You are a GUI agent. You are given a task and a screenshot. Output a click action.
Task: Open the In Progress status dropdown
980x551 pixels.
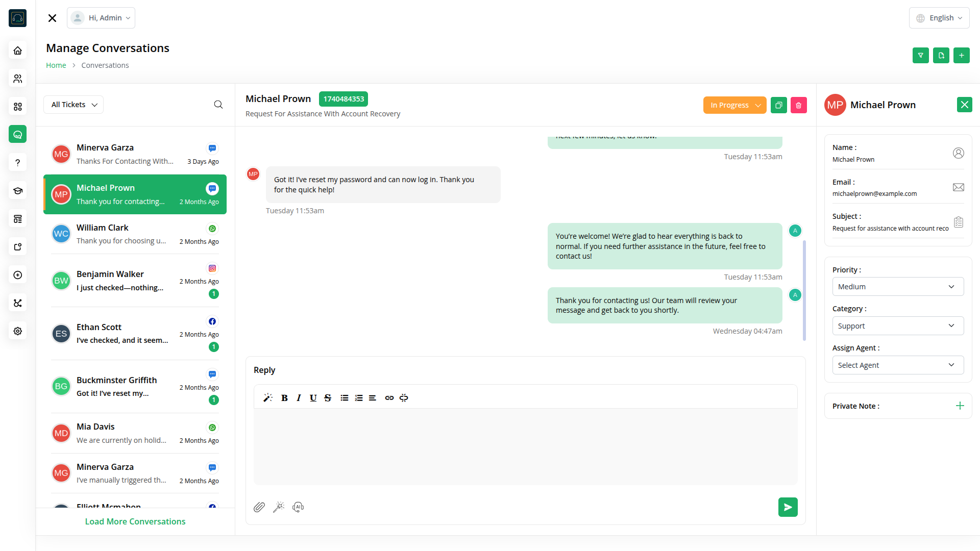click(x=734, y=105)
